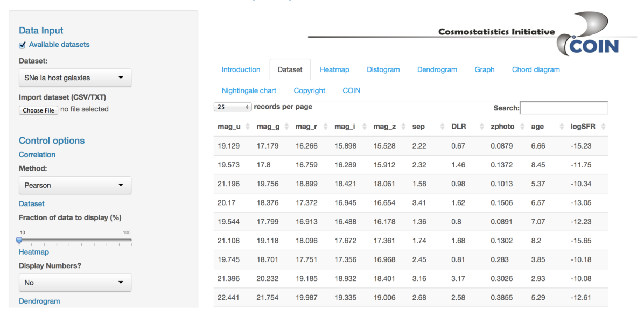Open the Copyright tab link

(310, 90)
